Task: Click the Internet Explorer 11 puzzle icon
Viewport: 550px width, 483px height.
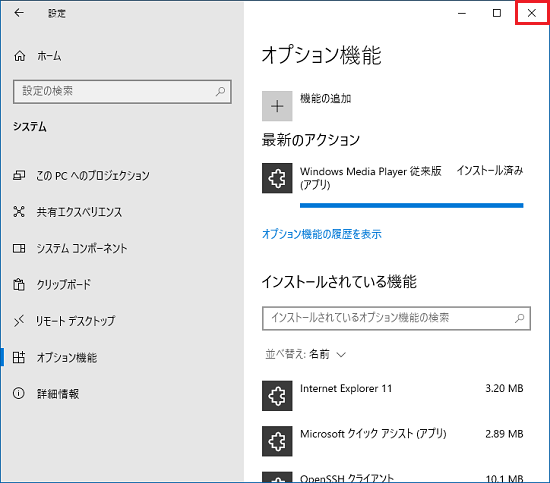Action: 277,396
